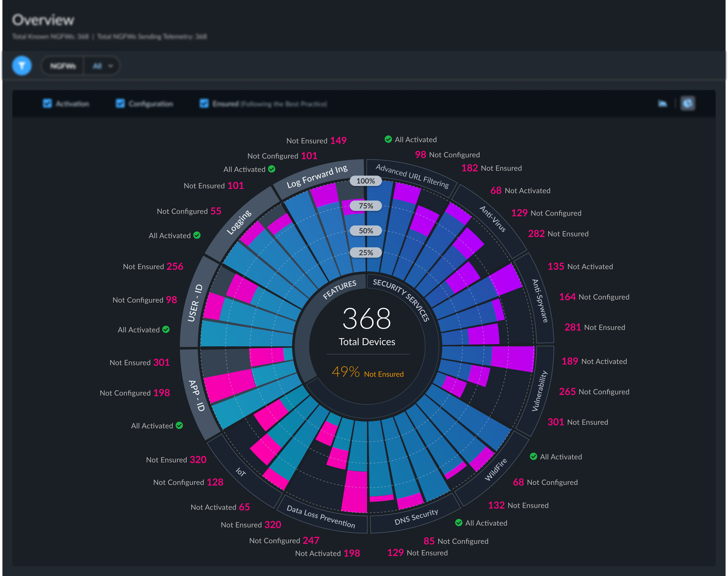Click WildFire 132 Not Ensured

pos(518,505)
